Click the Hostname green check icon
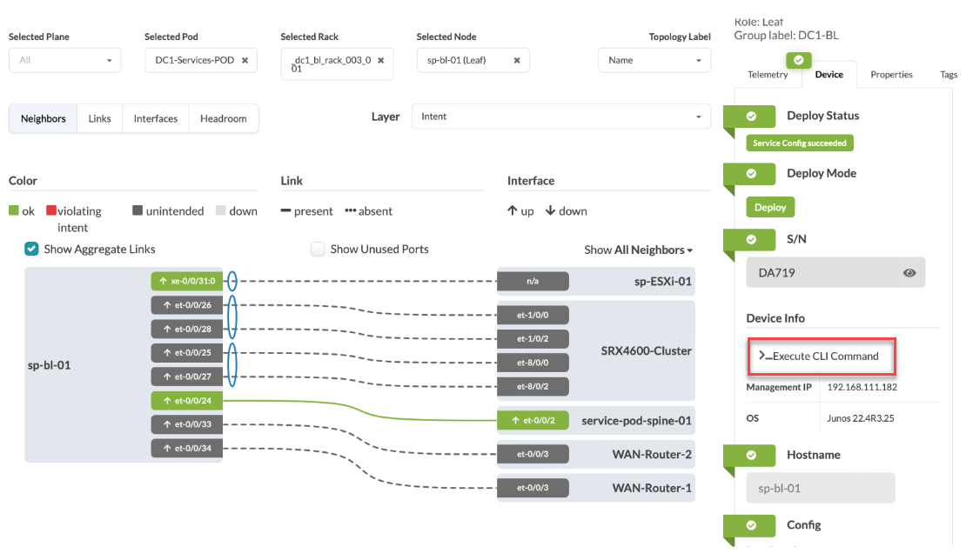 [751, 455]
